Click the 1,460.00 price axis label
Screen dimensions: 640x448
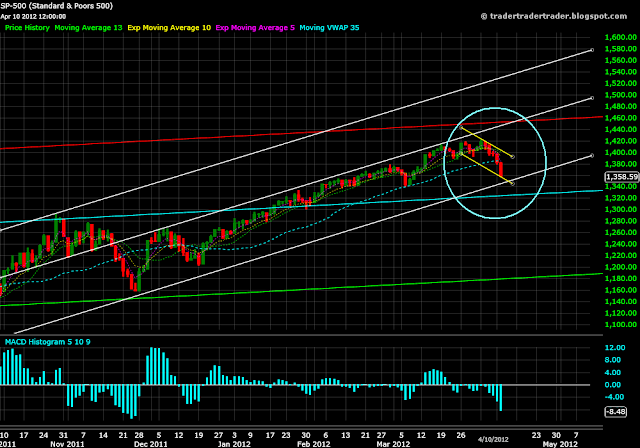pyautogui.click(x=620, y=118)
